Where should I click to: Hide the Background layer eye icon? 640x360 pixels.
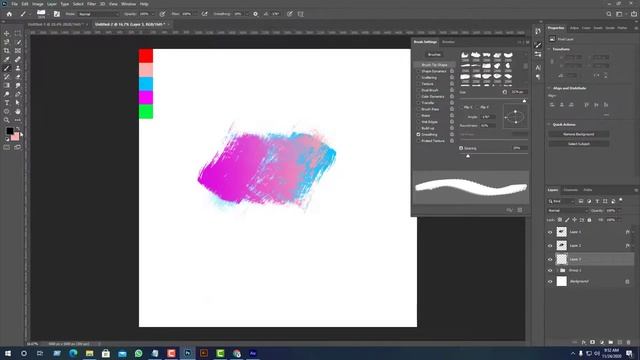click(x=550, y=282)
